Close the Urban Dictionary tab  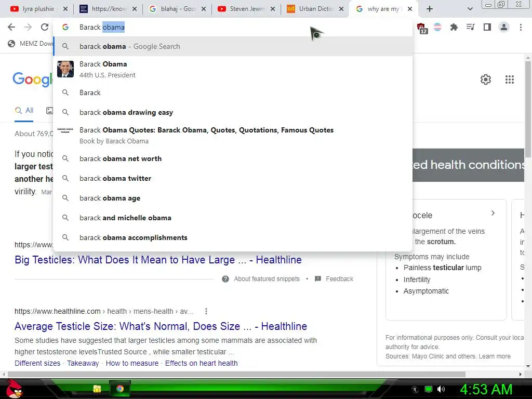tap(342, 9)
